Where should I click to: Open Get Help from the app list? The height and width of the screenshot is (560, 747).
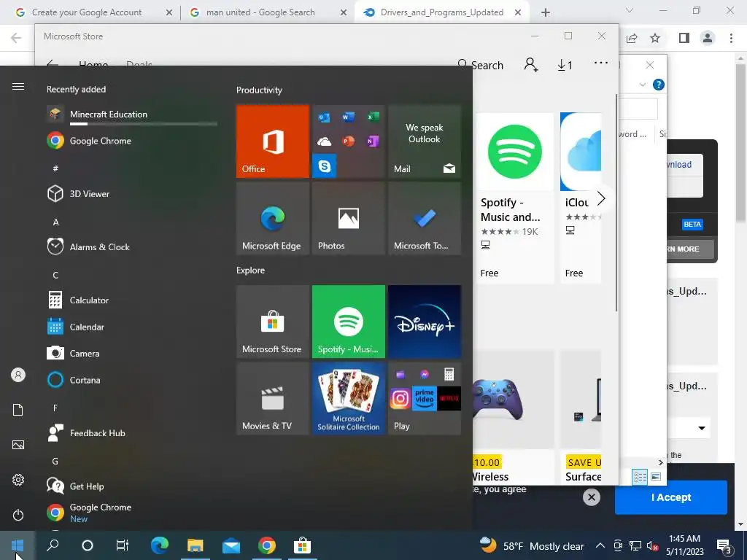132,486
